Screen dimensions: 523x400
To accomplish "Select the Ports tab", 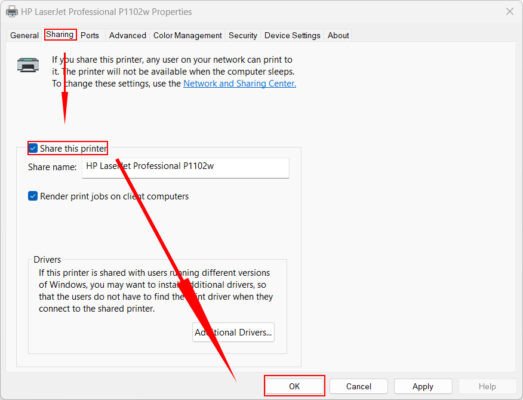I will (x=90, y=35).
